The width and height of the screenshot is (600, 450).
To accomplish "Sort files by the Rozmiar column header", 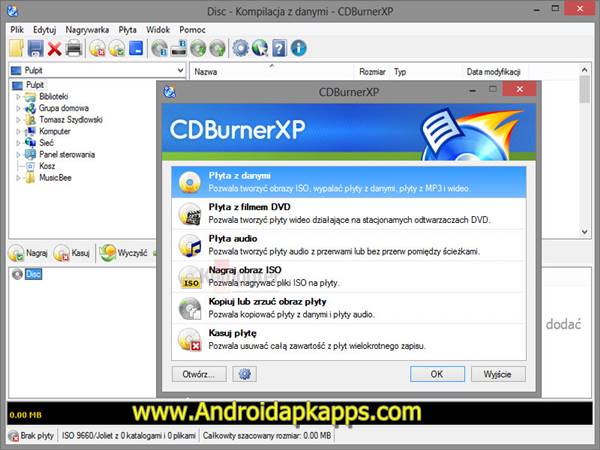I will coord(372,72).
